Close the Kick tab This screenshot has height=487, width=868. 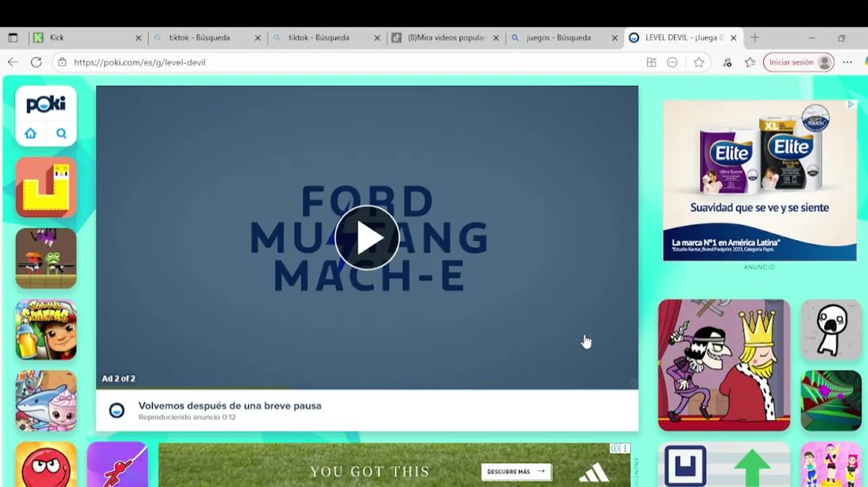coord(139,38)
